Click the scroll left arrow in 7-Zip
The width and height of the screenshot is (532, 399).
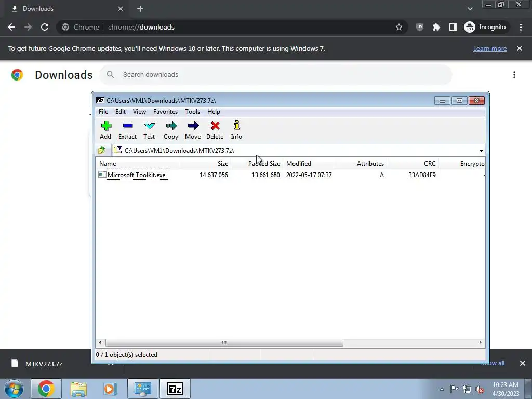[x=100, y=342]
